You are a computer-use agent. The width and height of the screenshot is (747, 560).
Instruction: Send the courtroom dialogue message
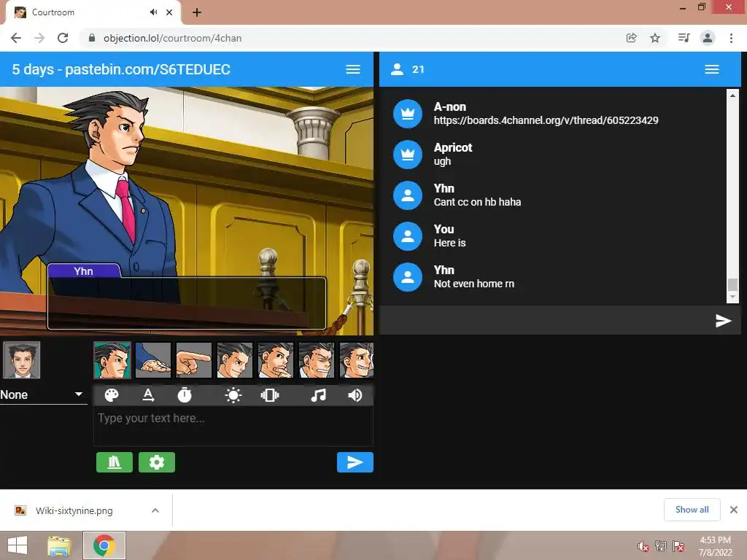[355, 462]
